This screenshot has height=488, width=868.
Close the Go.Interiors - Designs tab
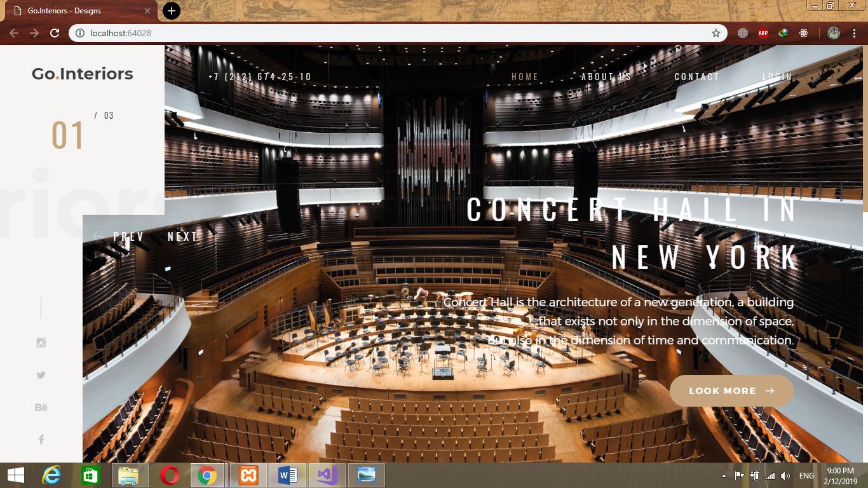pyautogui.click(x=148, y=11)
